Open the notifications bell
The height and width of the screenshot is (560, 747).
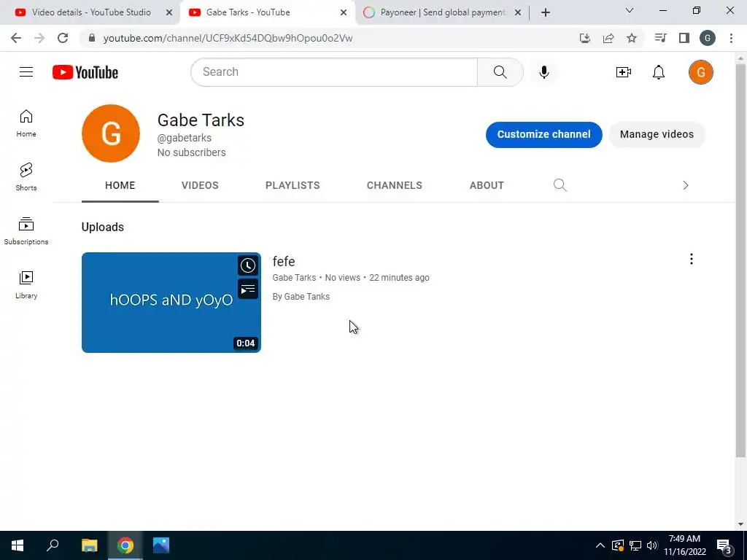tap(659, 72)
